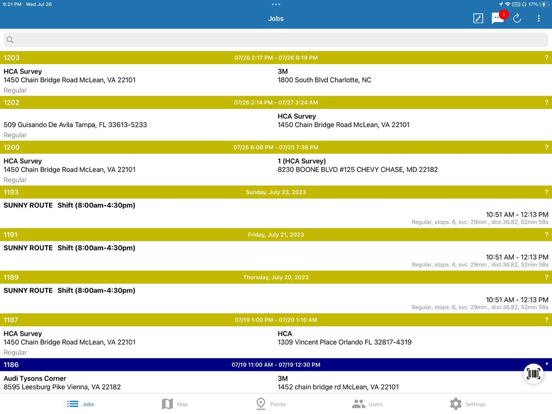The image size is (552, 414).
Task: Open the three-dot overflow menu
Action: [538, 18]
